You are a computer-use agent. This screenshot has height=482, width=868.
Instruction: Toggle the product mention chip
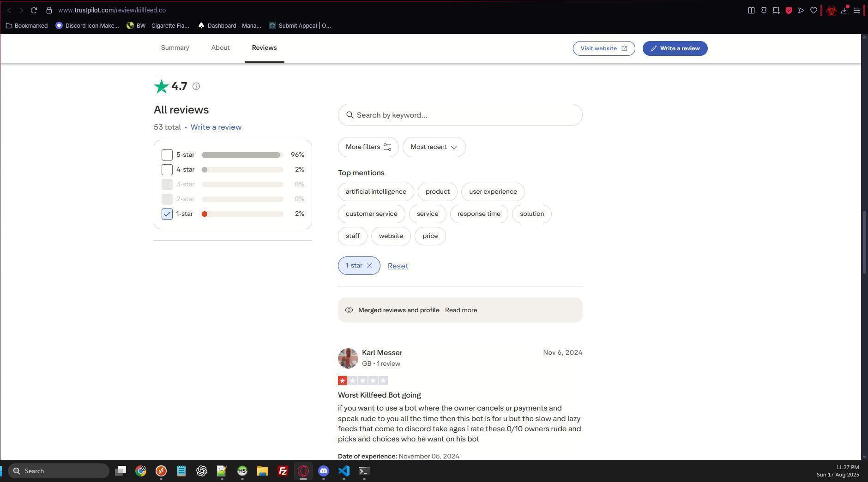(x=437, y=192)
